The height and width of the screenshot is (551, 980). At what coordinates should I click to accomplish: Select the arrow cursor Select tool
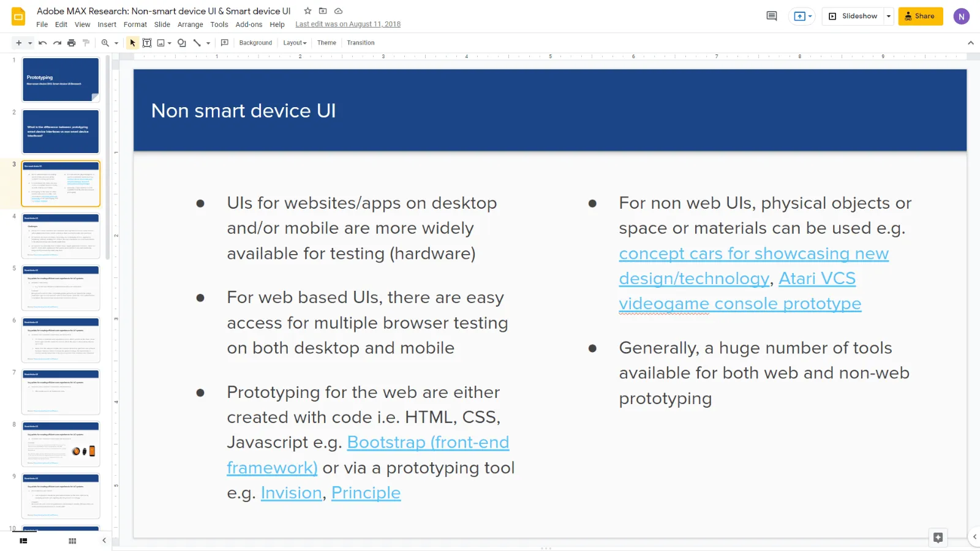(x=132, y=43)
